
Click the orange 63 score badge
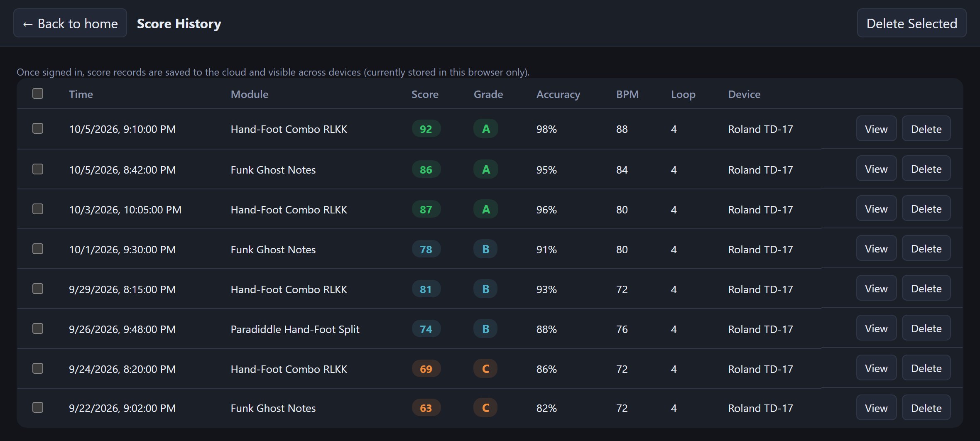[x=426, y=408]
